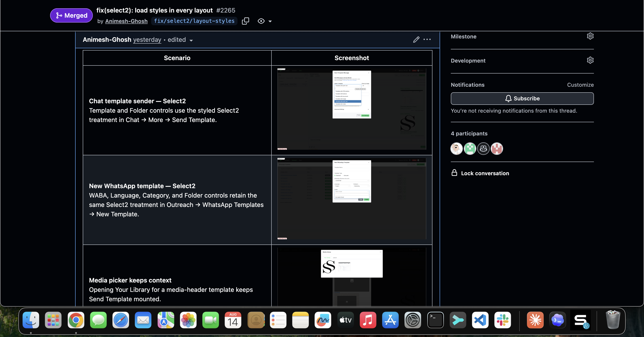644x337 pixels.
Task: Open the Chat template sender screenshot thumbnail
Action: pos(352,109)
